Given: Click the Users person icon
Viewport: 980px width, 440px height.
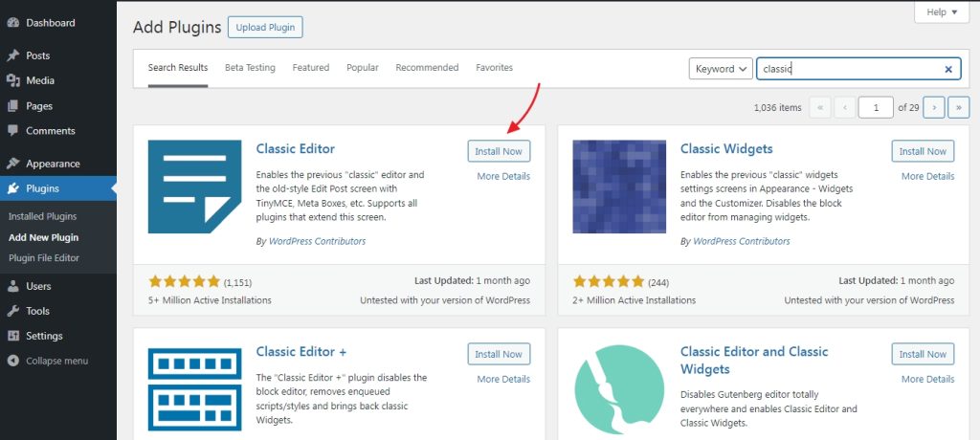Looking at the screenshot, I should point(13,286).
